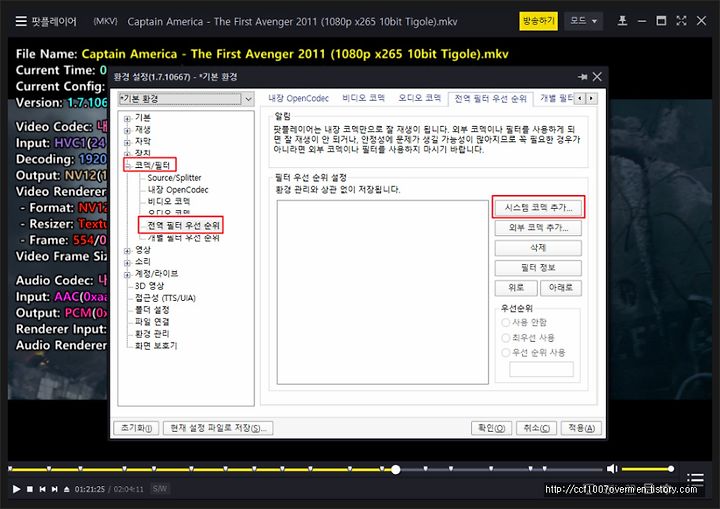Mute audio with the speaker icon
The width and height of the screenshot is (720, 509).
coord(612,469)
